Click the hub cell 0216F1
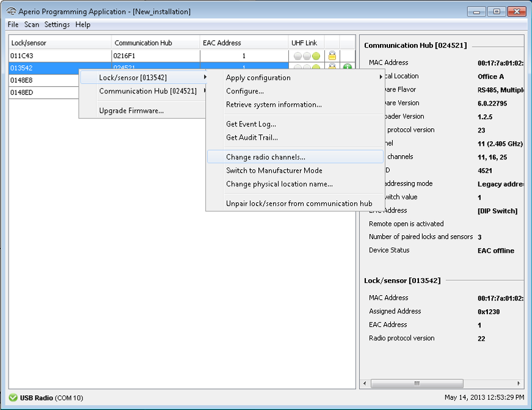532x410 pixels. [156, 56]
